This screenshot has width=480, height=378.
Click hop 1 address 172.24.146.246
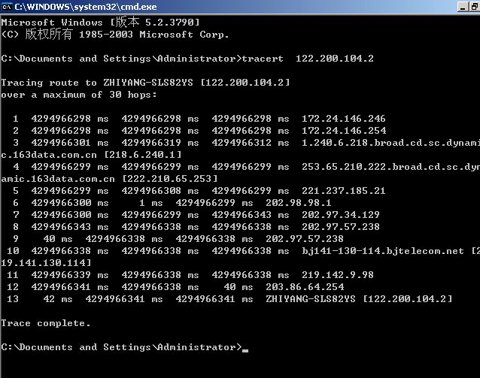[x=343, y=119]
